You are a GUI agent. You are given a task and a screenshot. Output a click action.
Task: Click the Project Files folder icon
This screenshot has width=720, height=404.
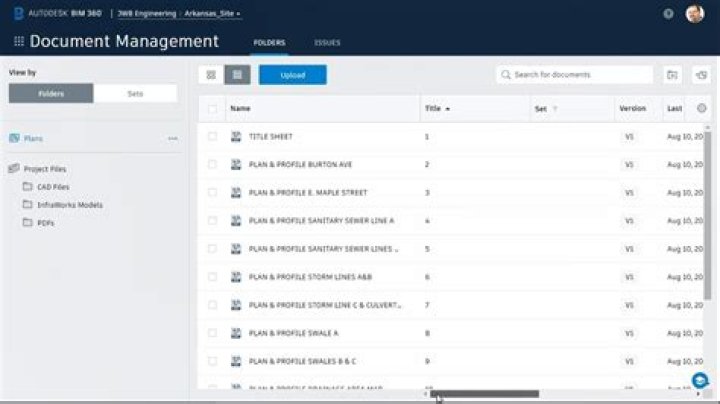[x=14, y=168]
